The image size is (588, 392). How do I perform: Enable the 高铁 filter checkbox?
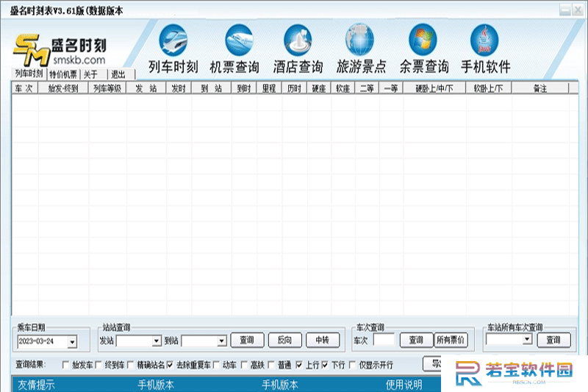click(x=244, y=365)
